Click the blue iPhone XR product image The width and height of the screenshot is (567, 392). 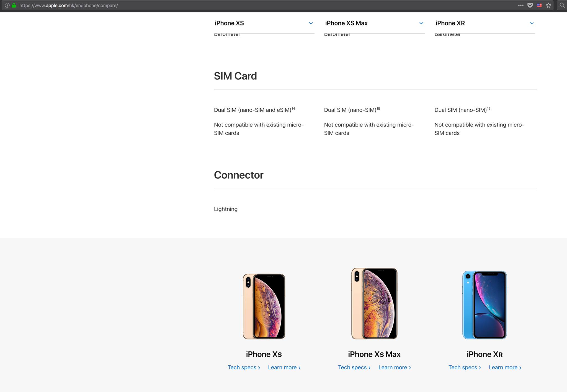484,305
